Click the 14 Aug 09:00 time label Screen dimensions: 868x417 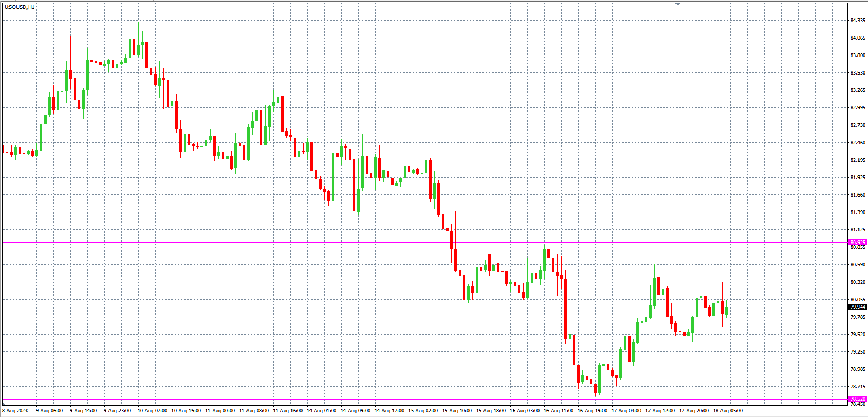click(355, 411)
